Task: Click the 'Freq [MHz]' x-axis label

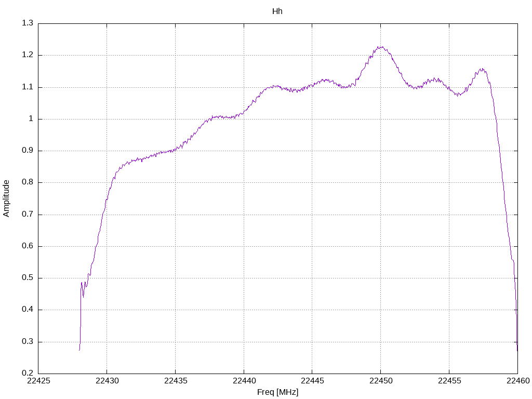Action: 277,392
